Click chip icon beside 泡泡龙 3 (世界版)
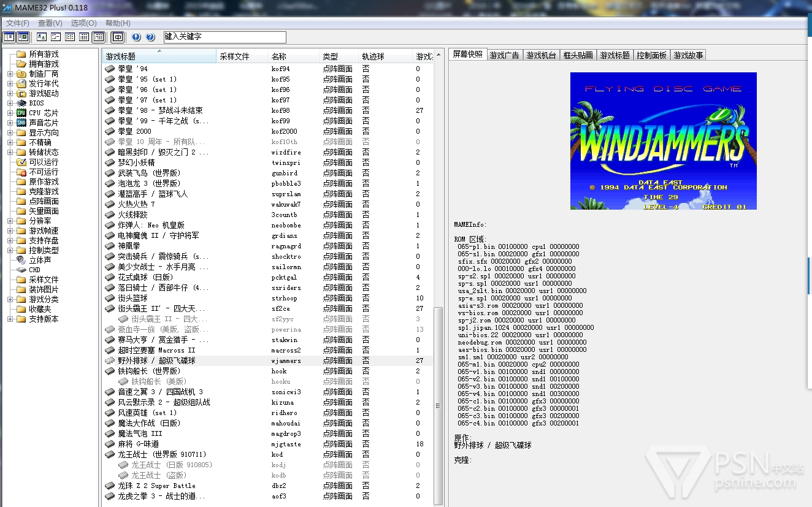The width and height of the screenshot is (812, 507). 110,183
